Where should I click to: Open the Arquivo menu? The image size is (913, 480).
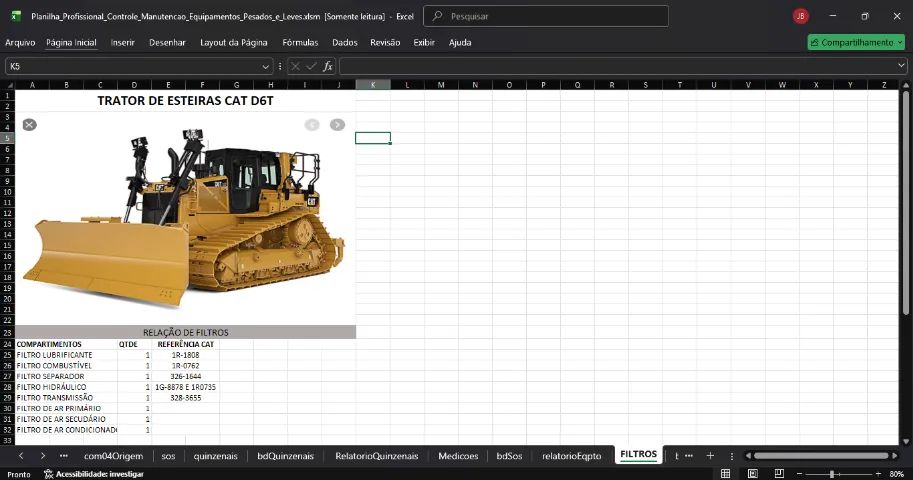tap(20, 42)
